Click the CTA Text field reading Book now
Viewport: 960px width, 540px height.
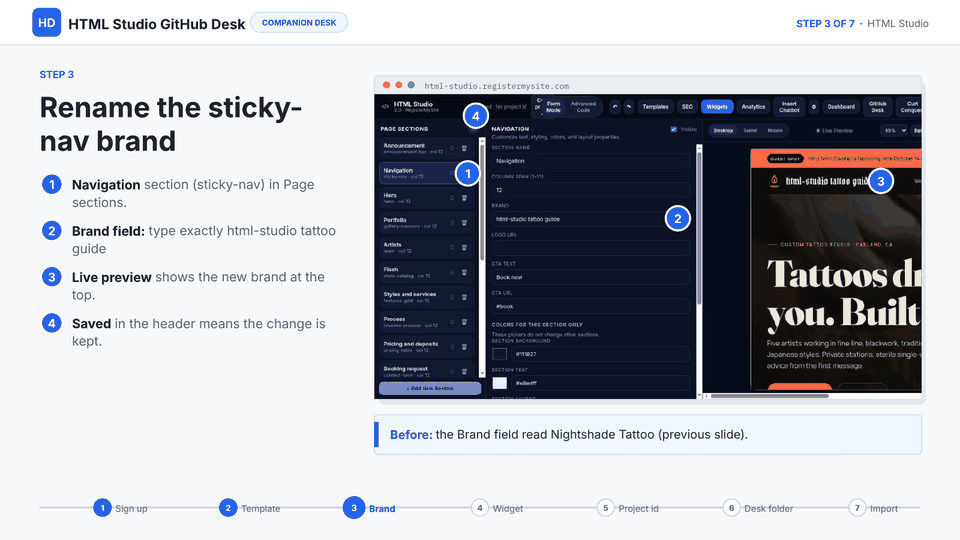coord(591,277)
